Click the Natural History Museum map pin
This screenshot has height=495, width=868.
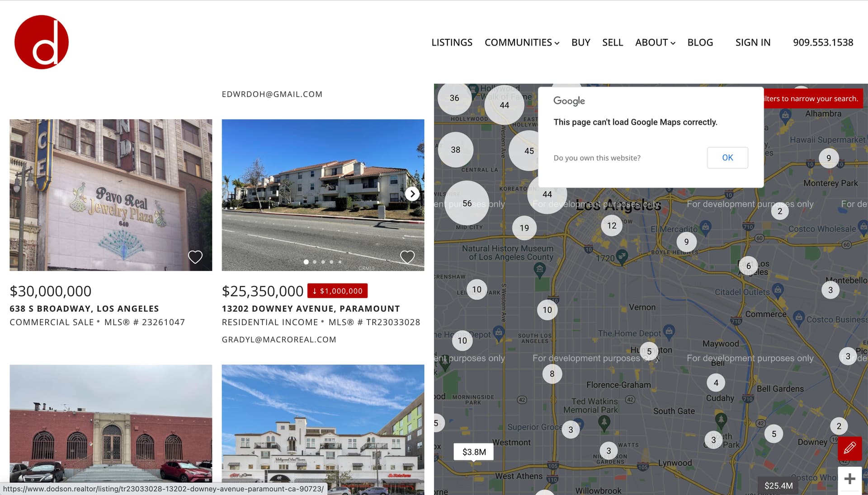point(539,270)
